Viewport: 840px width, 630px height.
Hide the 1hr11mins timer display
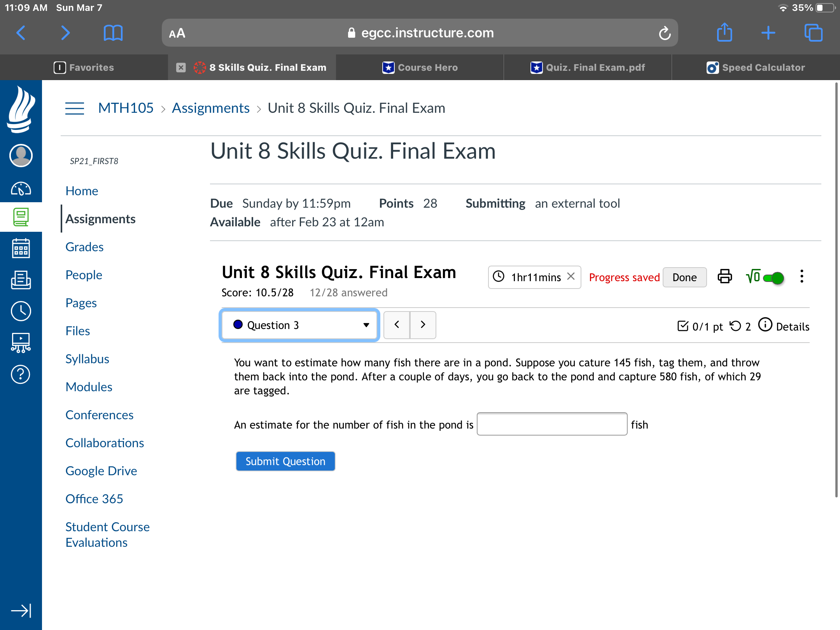[571, 276]
